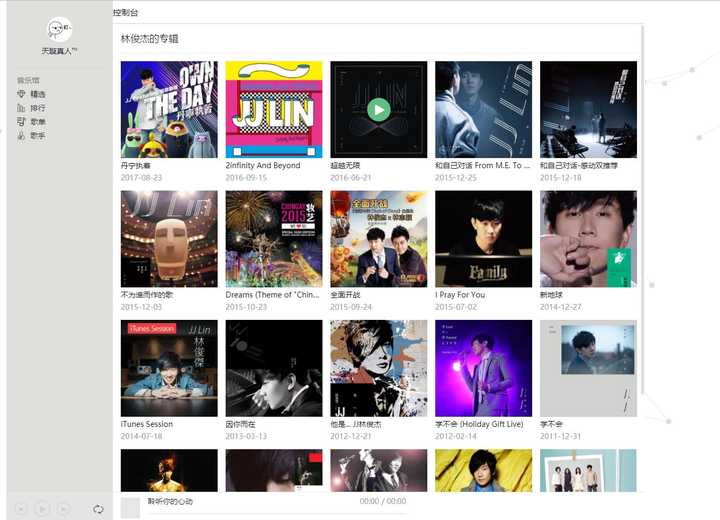Click the green play button on 超越无限 cover

[379, 110]
